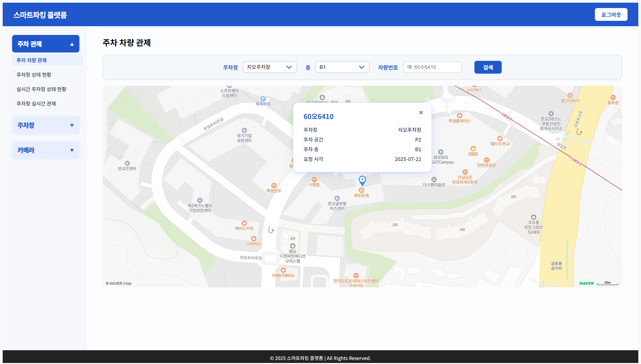The height and width of the screenshot is (364, 641).
Task: Click the NAVER logo on the map
Action: point(586,283)
